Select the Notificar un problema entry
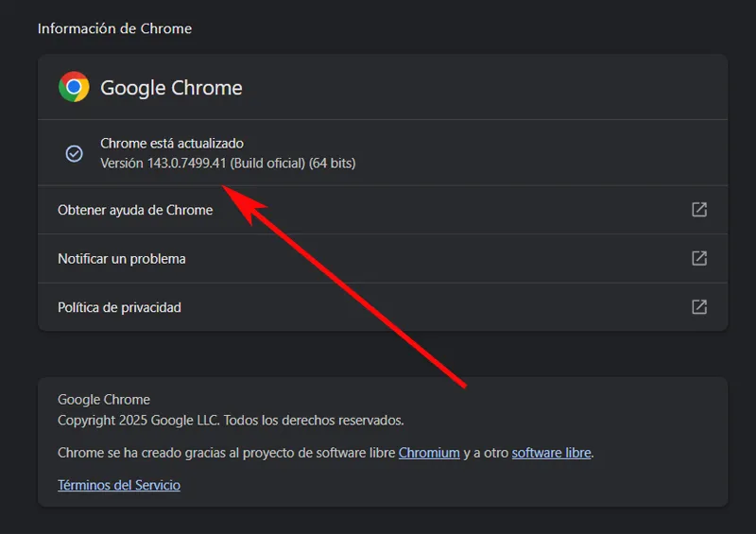This screenshot has height=534, width=756. coord(121,259)
